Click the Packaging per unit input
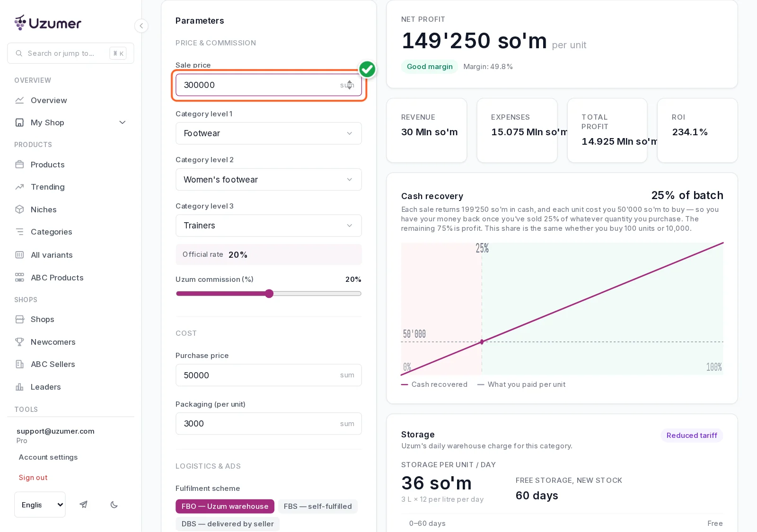 pos(269,424)
